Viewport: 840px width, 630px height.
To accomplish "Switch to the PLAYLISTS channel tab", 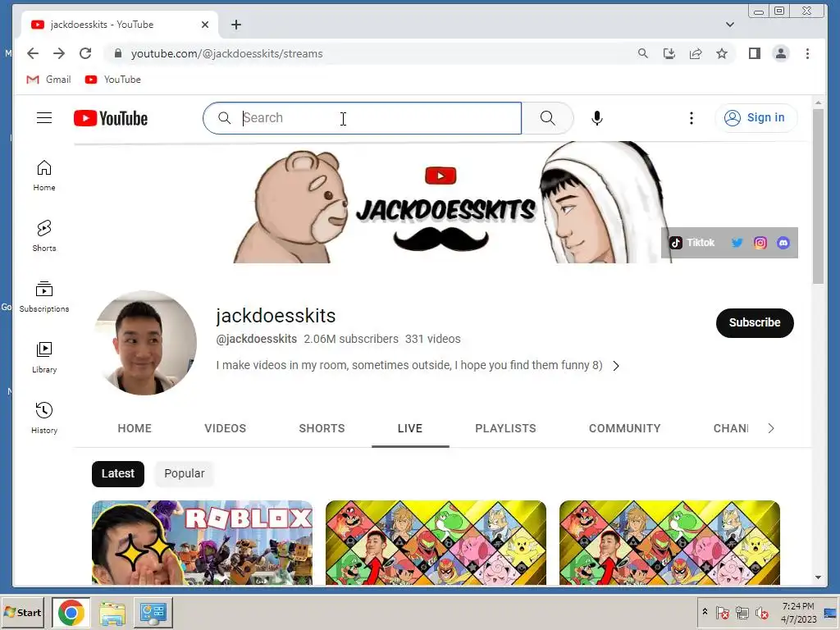I will [x=505, y=428].
